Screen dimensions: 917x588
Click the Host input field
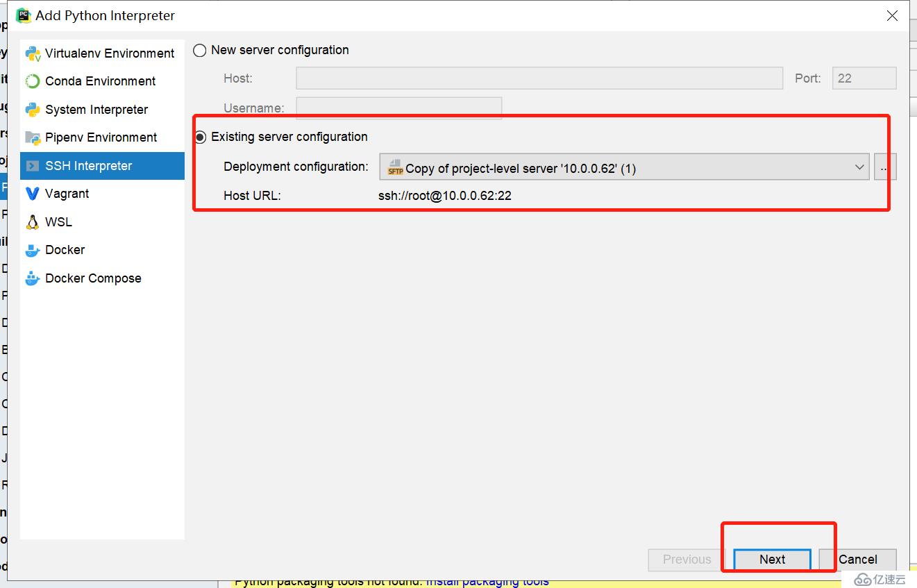[539, 78]
